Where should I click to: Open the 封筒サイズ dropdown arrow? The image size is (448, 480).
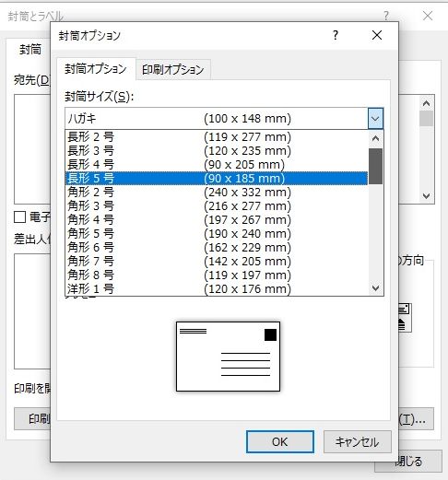pos(375,119)
